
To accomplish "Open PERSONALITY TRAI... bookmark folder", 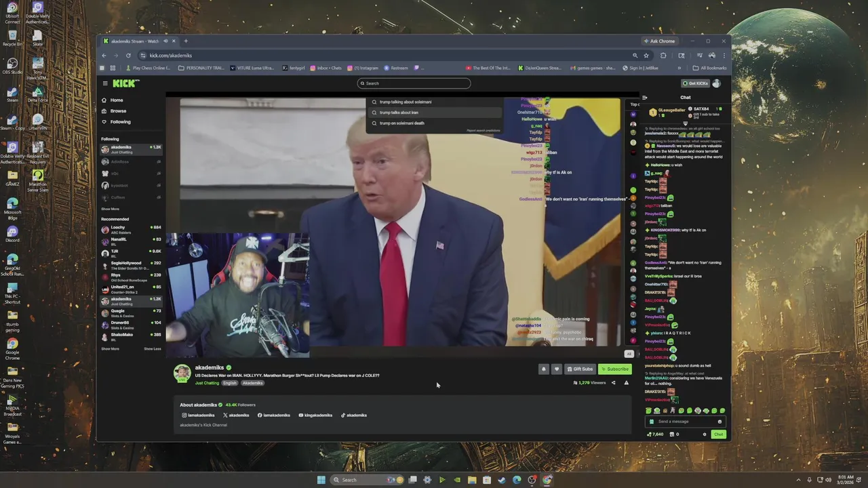I will click(201, 68).
